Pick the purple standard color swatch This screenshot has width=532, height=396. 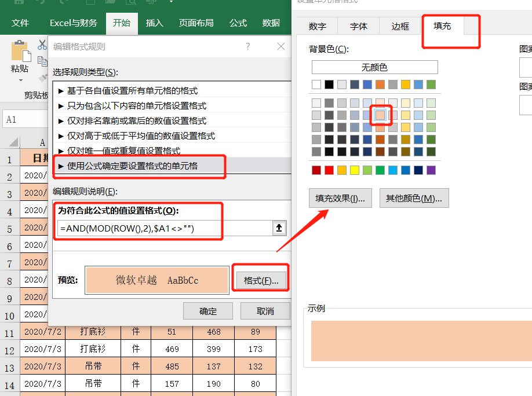(x=431, y=170)
